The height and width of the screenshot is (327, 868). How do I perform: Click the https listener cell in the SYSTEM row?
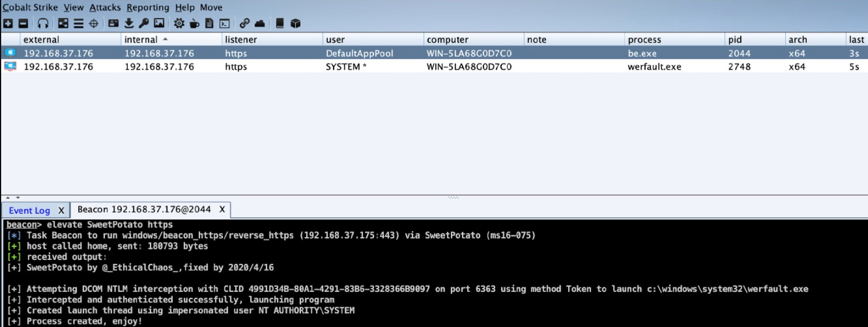(x=272, y=67)
